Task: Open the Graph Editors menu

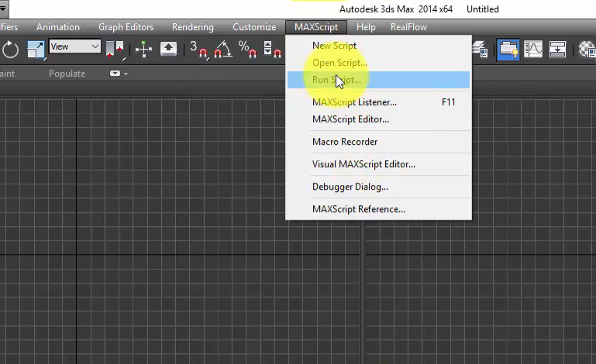Action: click(x=126, y=27)
